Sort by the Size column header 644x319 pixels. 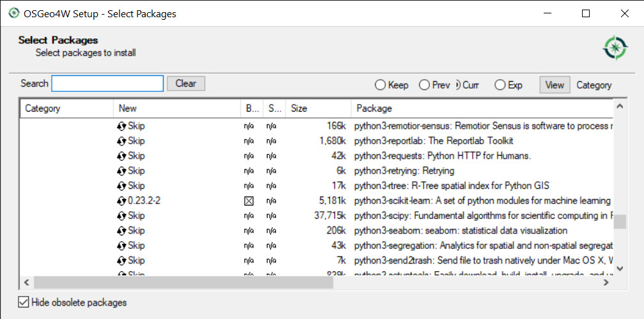click(318, 108)
